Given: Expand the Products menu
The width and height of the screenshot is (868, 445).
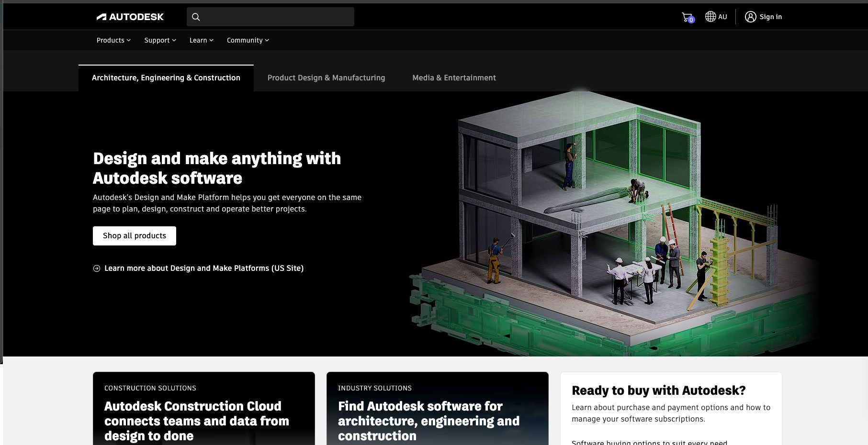Looking at the screenshot, I should point(113,40).
